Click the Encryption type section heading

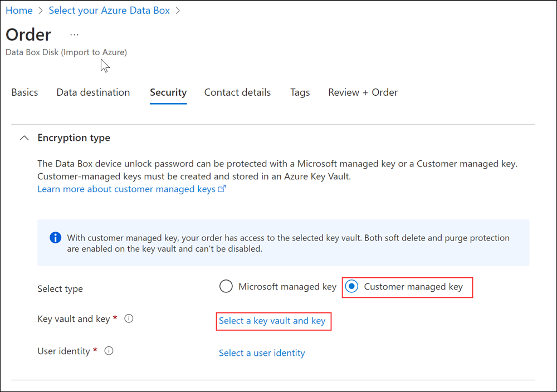tap(74, 138)
